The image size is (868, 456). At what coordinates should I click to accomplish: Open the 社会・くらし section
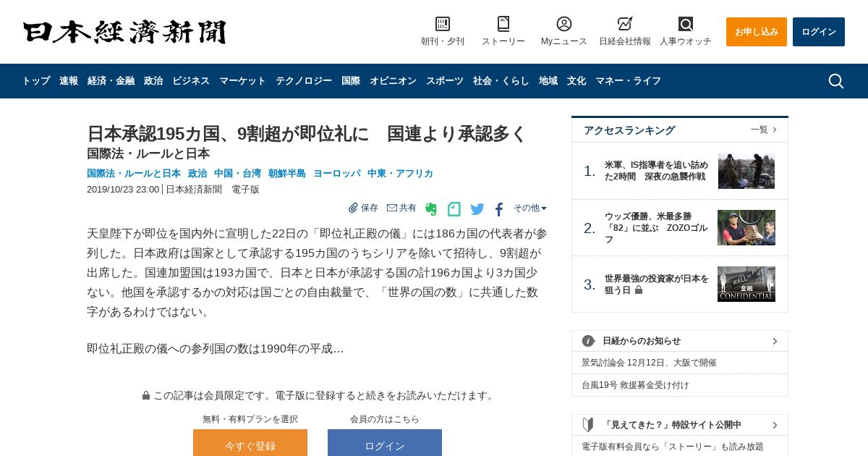coord(501,81)
